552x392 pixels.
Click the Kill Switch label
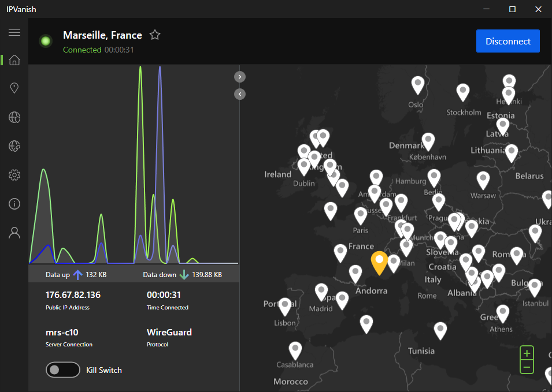point(104,370)
